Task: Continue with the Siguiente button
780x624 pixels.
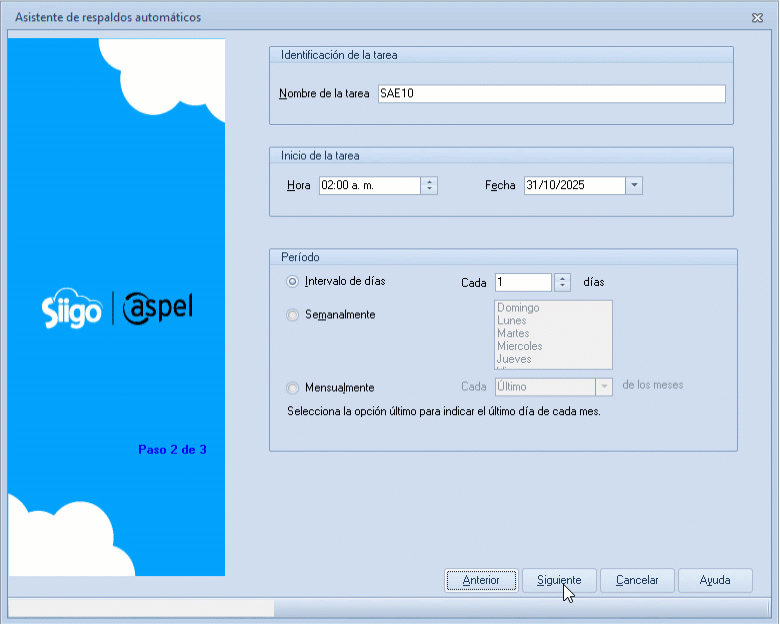Action: click(x=559, y=580)
